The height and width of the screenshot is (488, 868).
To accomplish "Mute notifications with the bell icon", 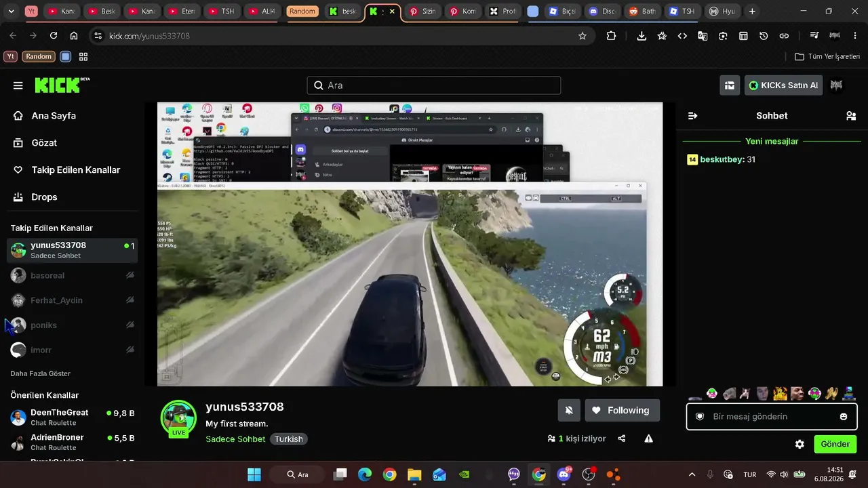I will pos(569,410).
